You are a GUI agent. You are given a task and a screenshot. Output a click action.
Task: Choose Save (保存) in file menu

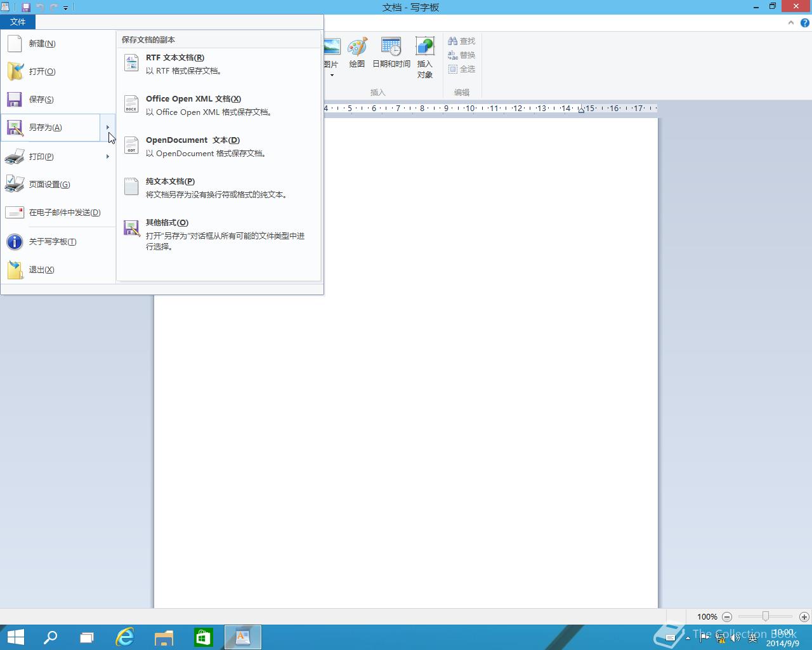pos(58,100)
